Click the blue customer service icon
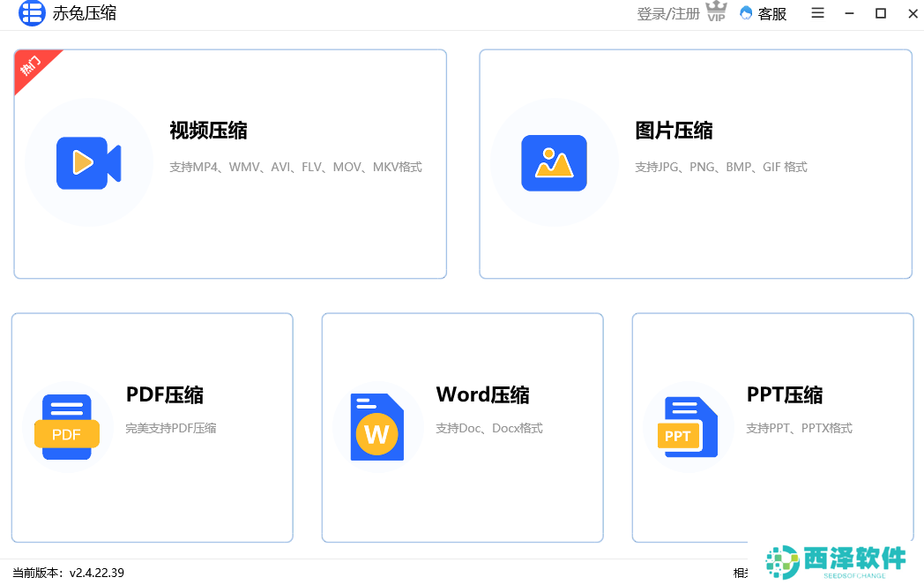 746,13
